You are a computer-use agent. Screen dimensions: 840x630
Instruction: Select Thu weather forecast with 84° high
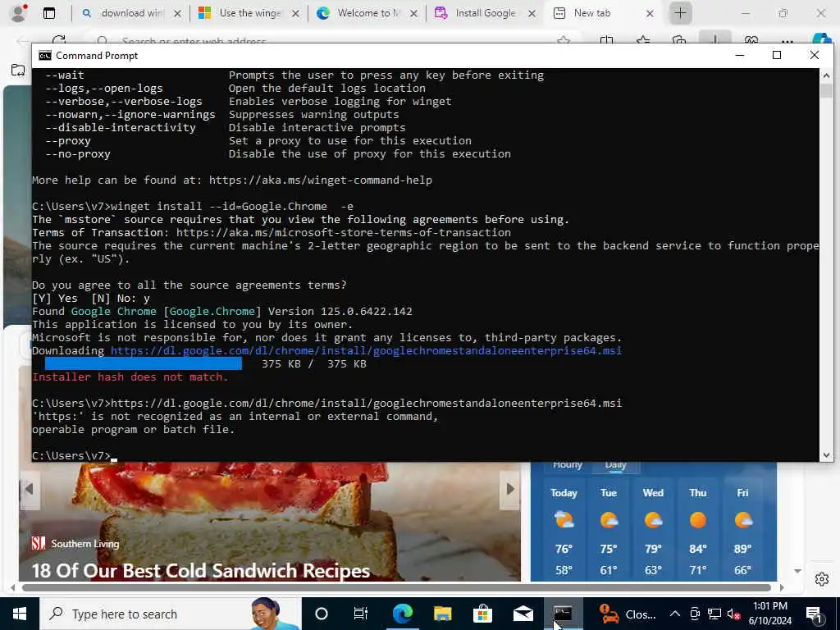(697, 531)
